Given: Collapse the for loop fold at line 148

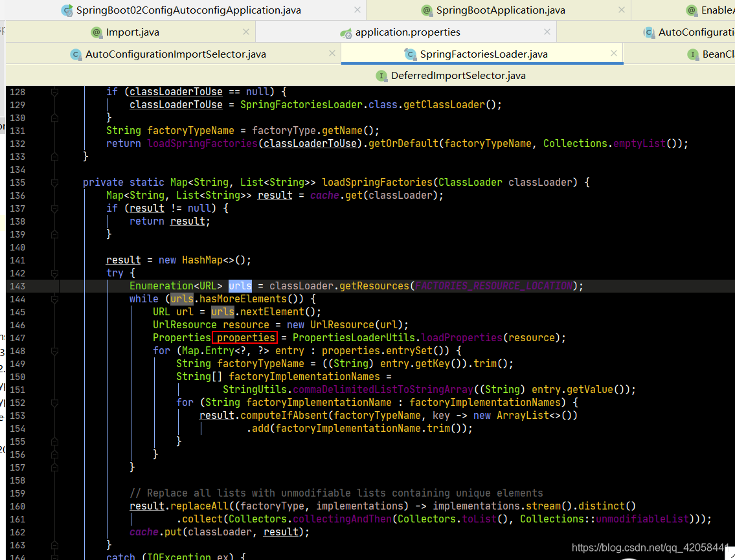Looking at the screenshot, I should 54,350.
